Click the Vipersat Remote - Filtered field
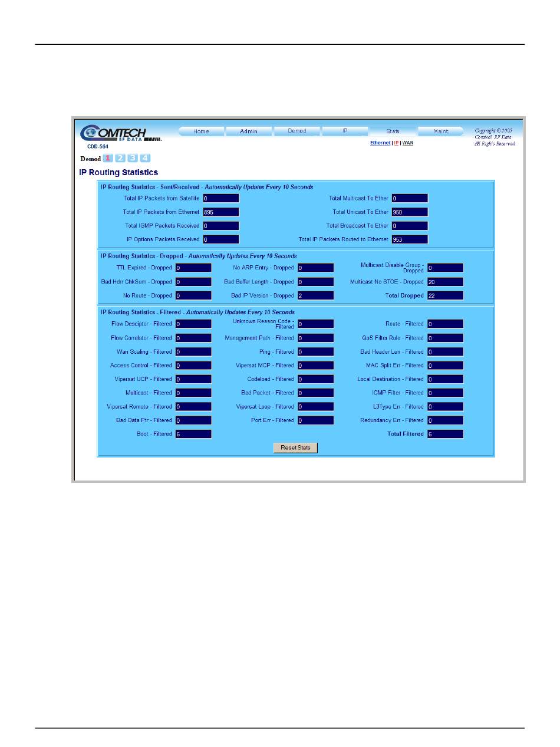This screenshot has width=560, height=747. coord(193,407)
